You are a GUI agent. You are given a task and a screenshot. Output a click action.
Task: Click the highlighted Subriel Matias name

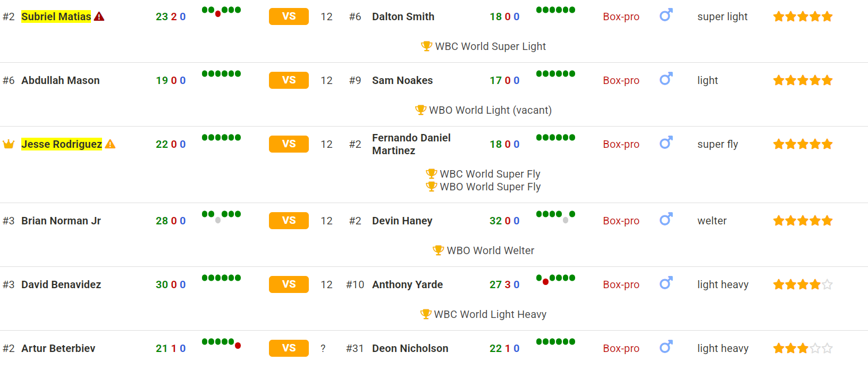56,16
